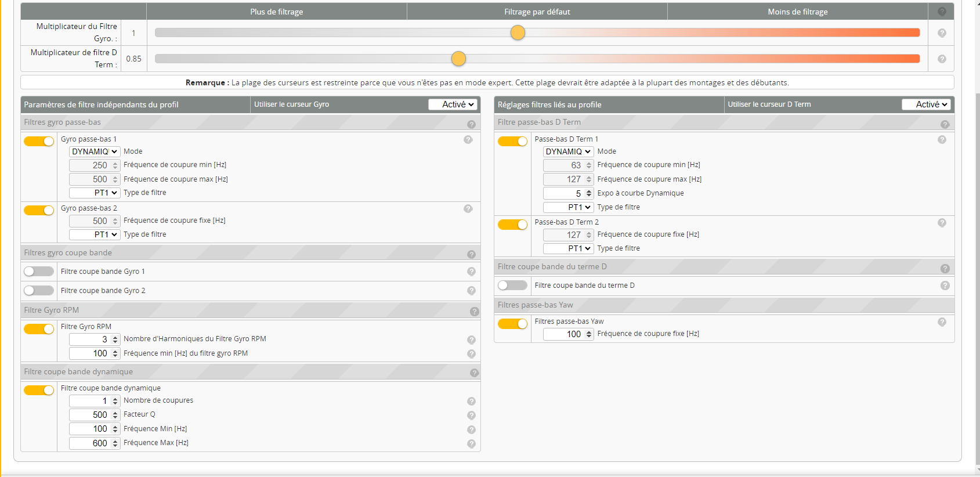Open Gyro passe-bas 1 Mode dropdown

[x=95, y=151]
